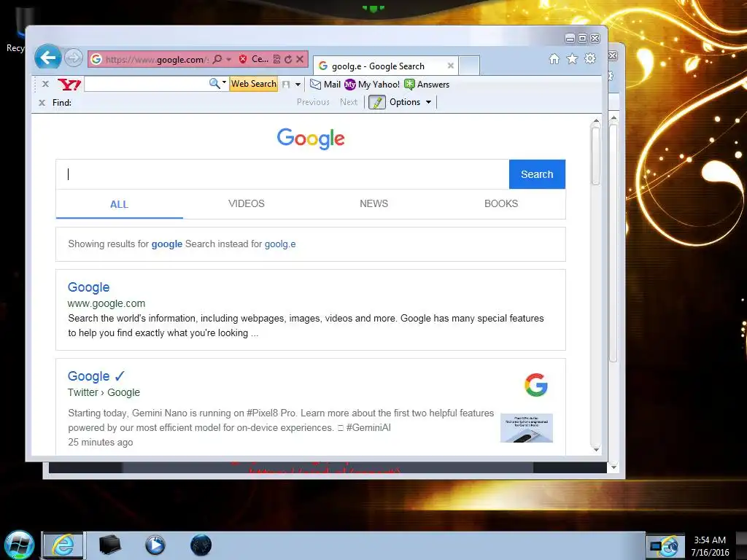This screenshot has width=747, height=560.
Task: Click the taskbar clock 3:54 AM
Action: pyautogui.click(x=709, y=540)
